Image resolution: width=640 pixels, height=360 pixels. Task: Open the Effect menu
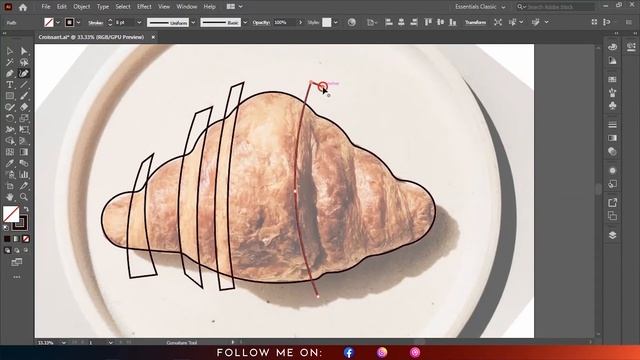pos(144,7)
